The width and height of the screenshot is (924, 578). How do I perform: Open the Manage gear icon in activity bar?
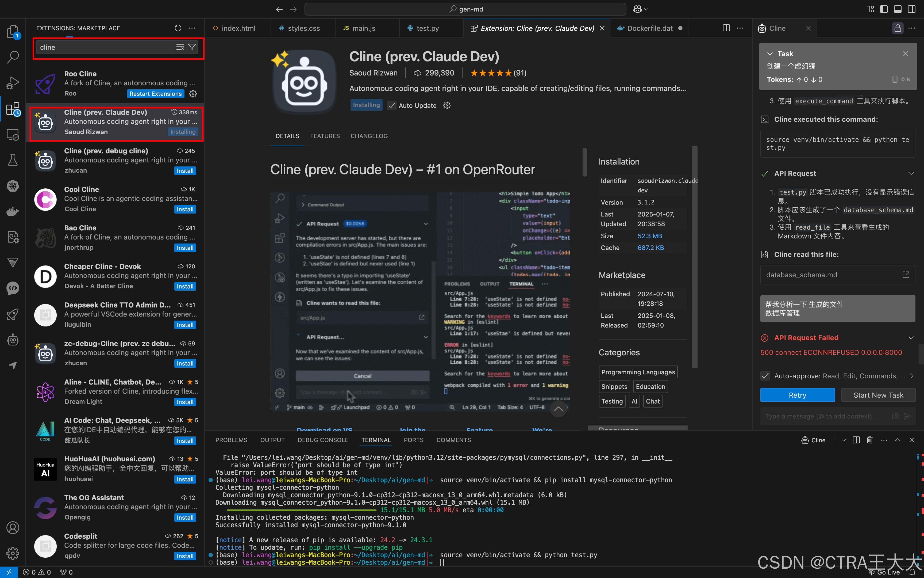[x=13, y=553]
